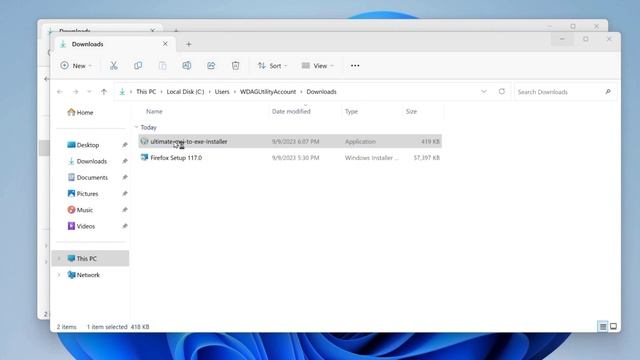Unpin Music using its pin icon

tap(124, 210)
